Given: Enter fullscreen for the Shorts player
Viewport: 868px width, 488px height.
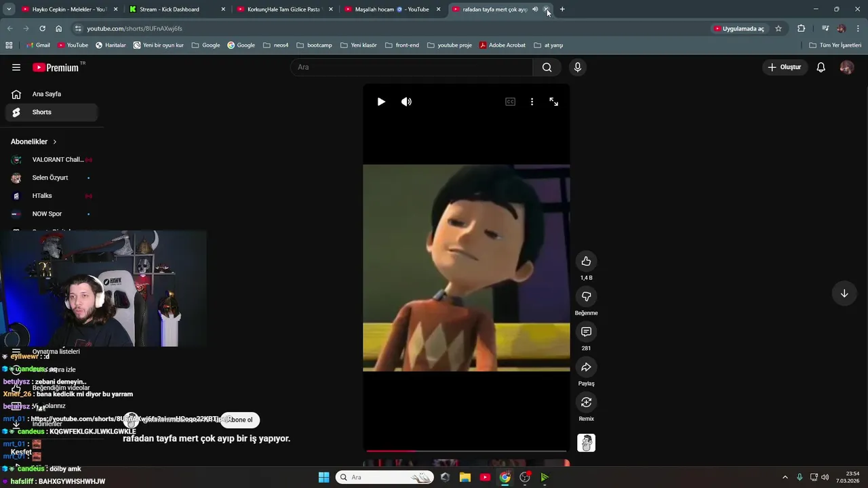Looking at the screenshot, I should [x=554, y=102].
